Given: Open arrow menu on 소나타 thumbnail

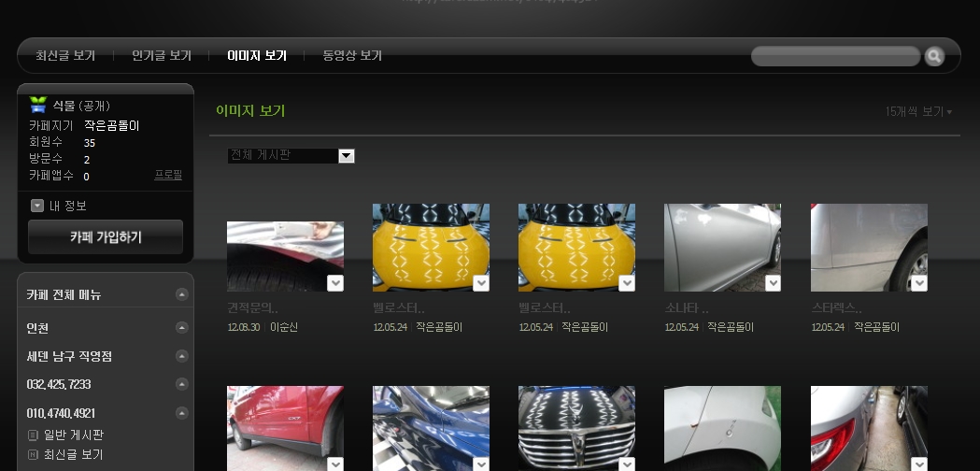Looking at the screenshot, I should coord(773,283).
